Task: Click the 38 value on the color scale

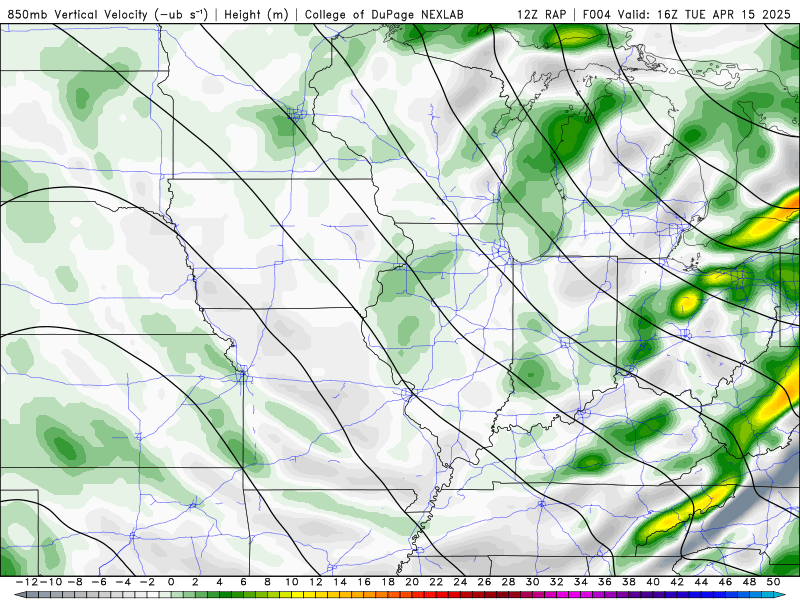Action: click(x=629, y=582)
